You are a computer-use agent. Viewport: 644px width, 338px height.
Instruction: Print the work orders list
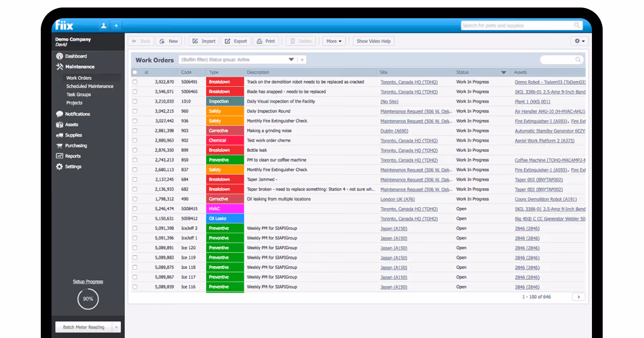[x=266, y=41]
